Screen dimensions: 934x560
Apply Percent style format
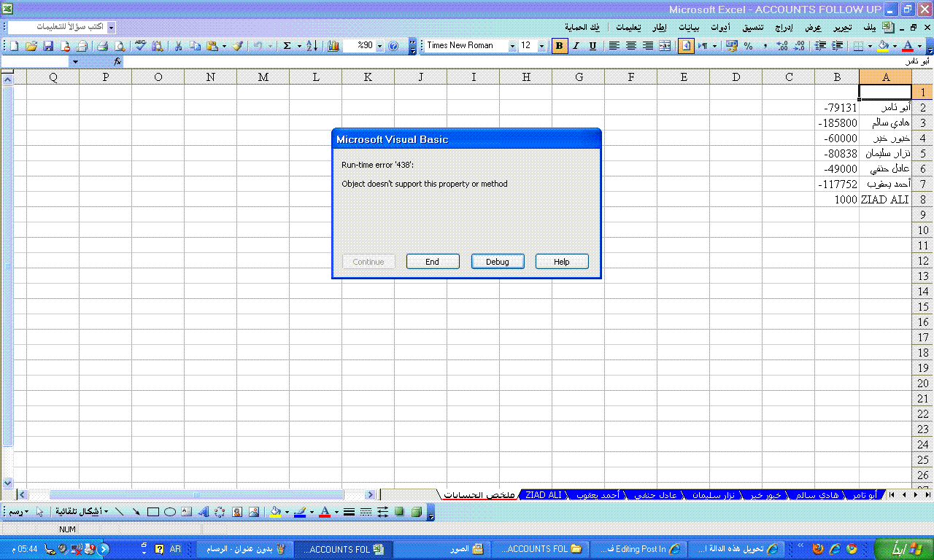748,45
